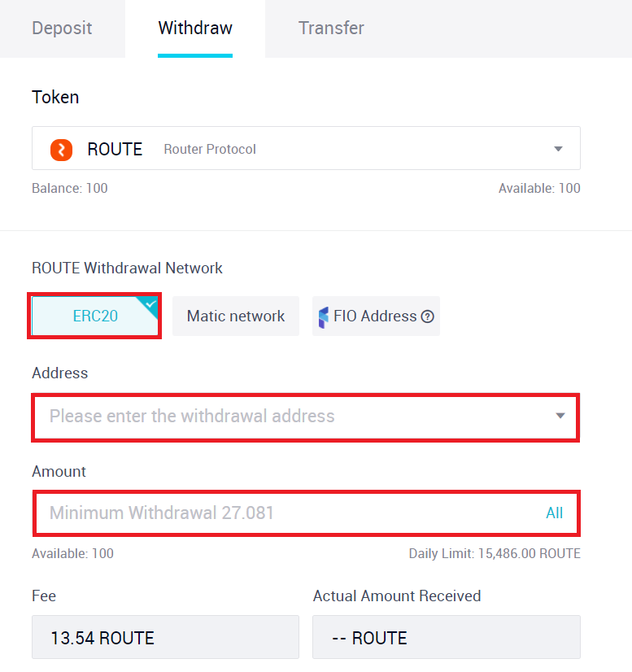Open the saved address dropdown arrow
This screenshot has width=632, height=672.
tap(560, 416)
